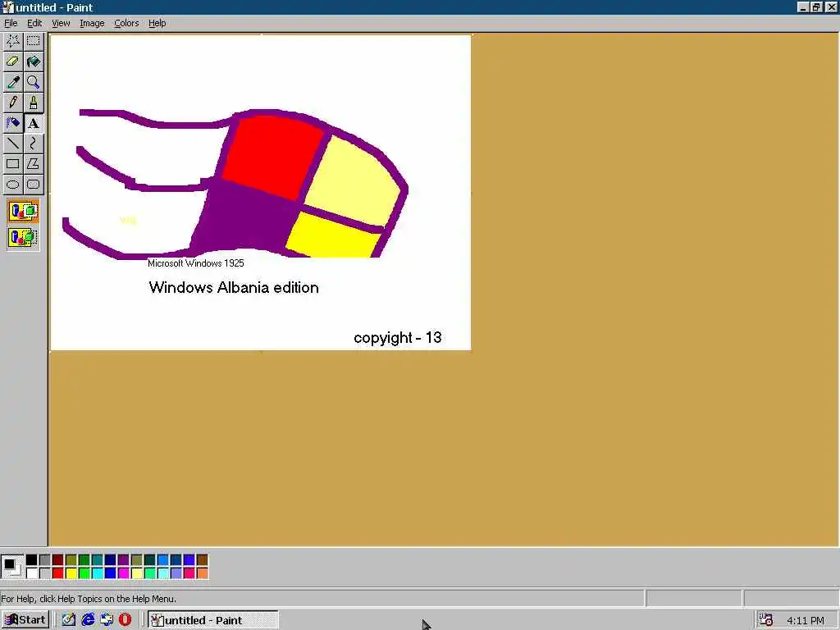Enable transparent background drawing option

tap(23, 237)
